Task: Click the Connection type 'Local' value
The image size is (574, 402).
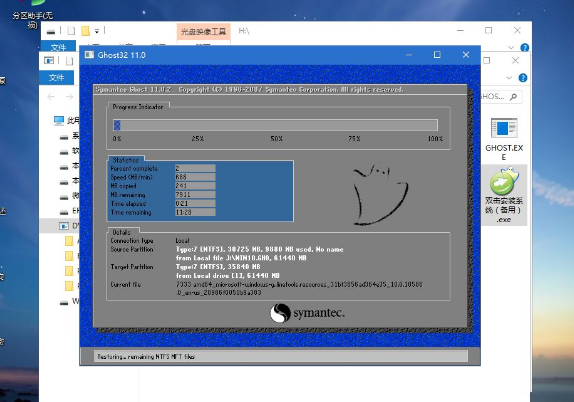Action: point(182,241)
